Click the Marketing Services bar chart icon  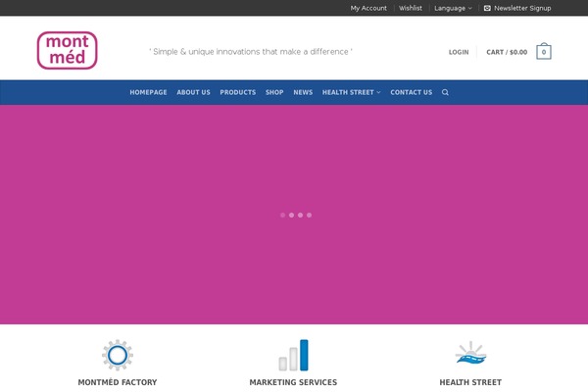pyautogui.click(x=293, y=355)
